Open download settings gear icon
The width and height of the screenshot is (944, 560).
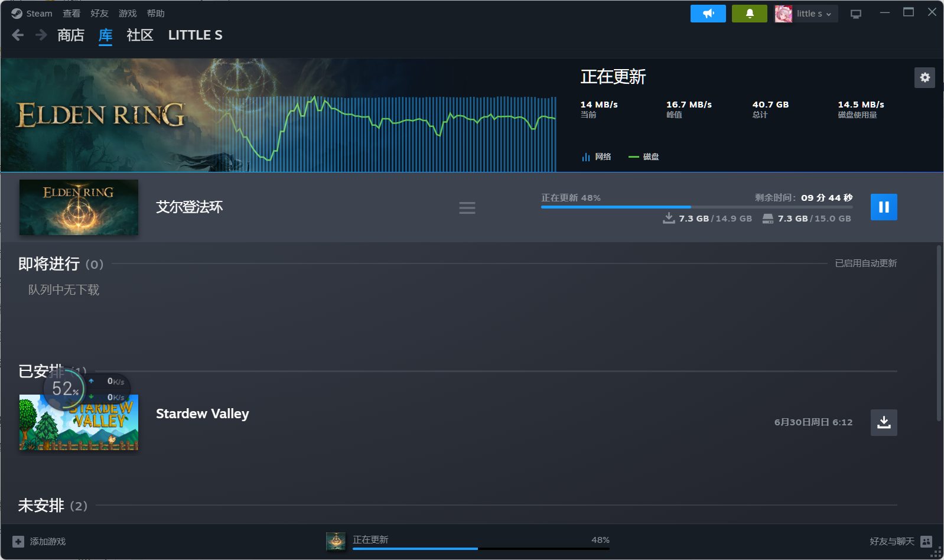(x=925, y=77)
